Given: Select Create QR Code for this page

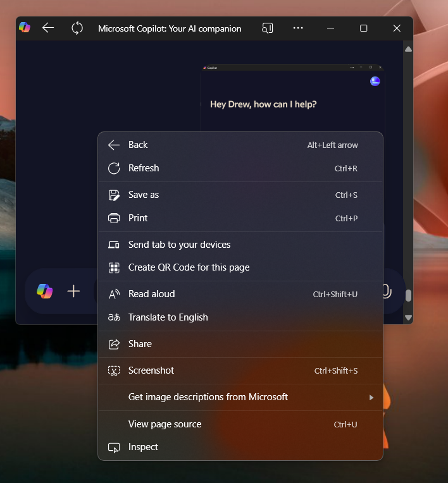Looking at the screenshot, I should 240,267.
